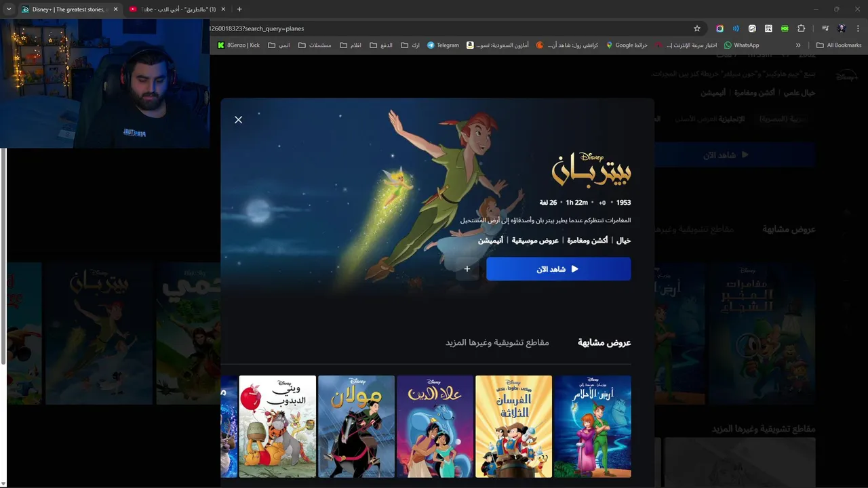Click the أنيميشن genre in popup
Image resolution: width=868 pixels, height=488 pixels.
coord(491,241)
